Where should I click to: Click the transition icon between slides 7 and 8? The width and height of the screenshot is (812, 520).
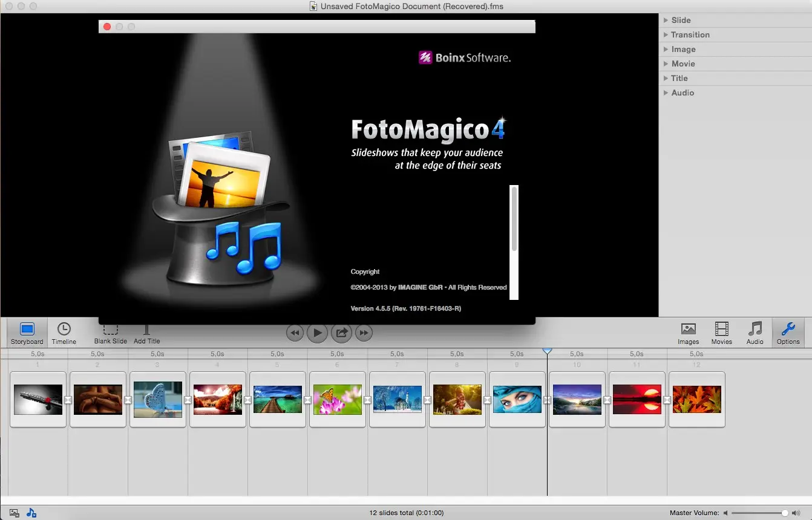pos(427,400)
